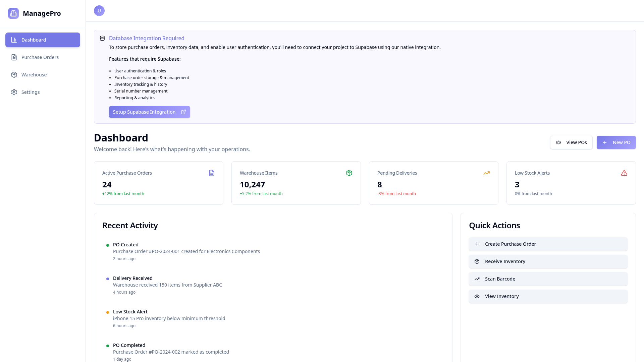This screenshot has width=644, height=362.
Task: Choose Receive Inventory quick action
Action: (548, 261)
